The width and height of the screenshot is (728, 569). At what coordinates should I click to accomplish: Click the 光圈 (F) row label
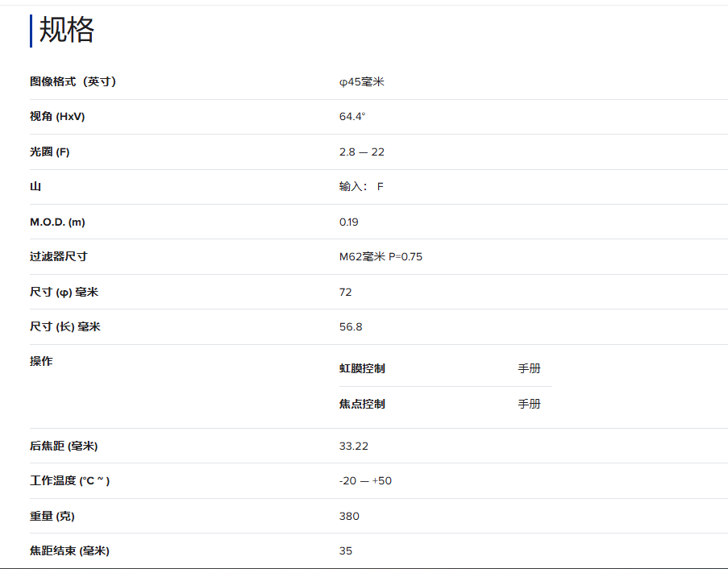50,152
